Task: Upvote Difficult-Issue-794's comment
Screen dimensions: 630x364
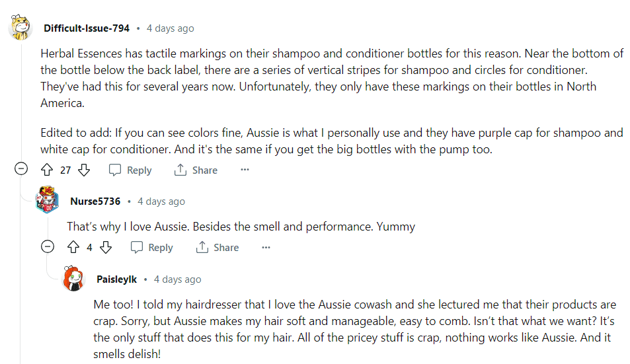Action: [46, 170]
